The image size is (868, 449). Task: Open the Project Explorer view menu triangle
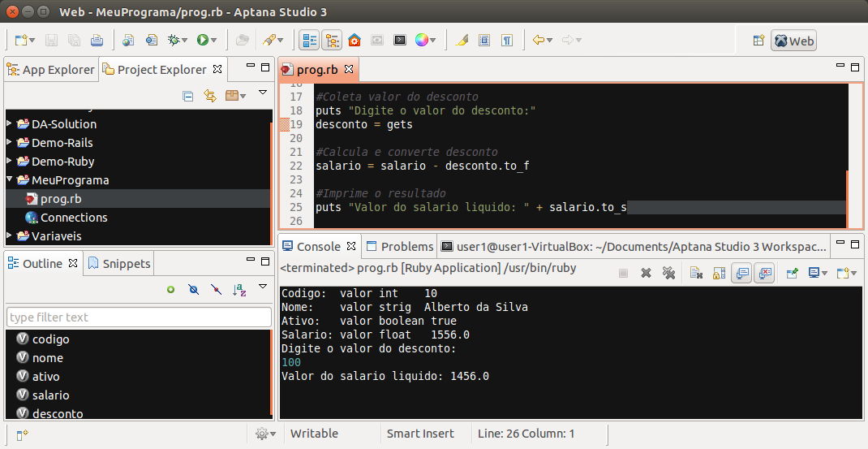(x=262, y=93)
